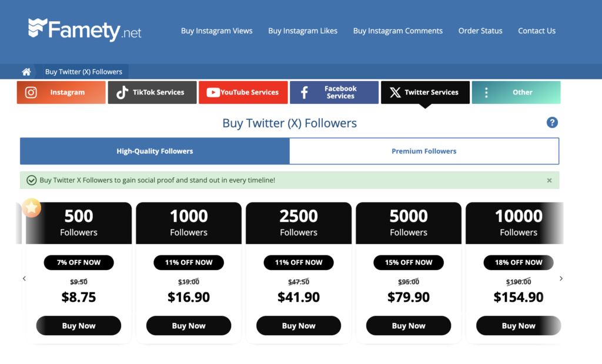Click the X logo on Twitter Services
Screen dimensions: 602x364
[394, 92]
